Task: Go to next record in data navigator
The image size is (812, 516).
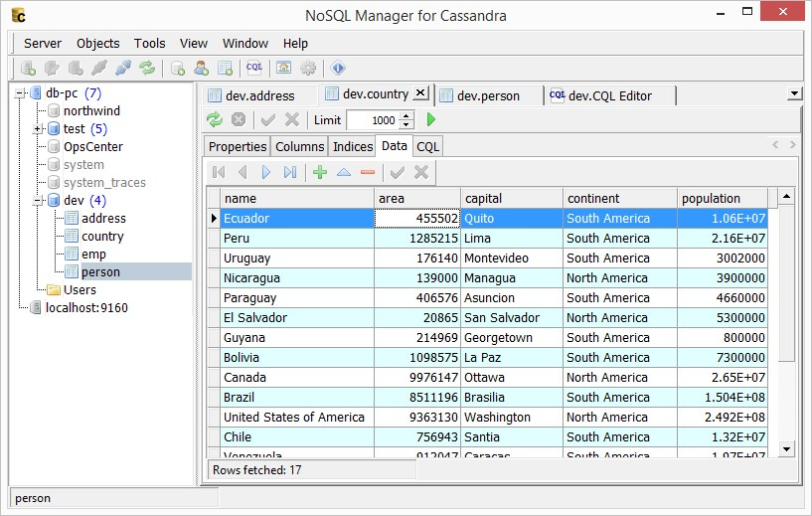Action: tap(266, 172)
